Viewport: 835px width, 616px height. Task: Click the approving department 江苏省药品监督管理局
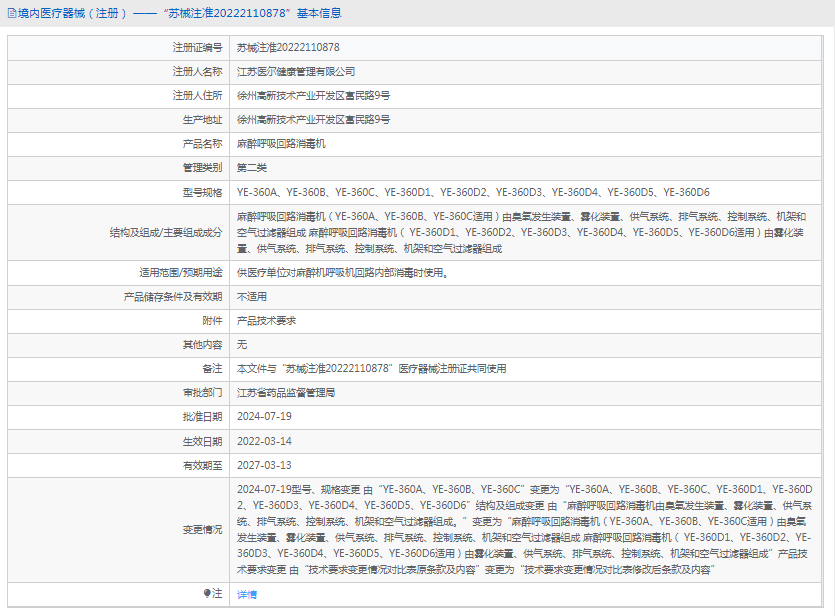(x=286, y=393)
